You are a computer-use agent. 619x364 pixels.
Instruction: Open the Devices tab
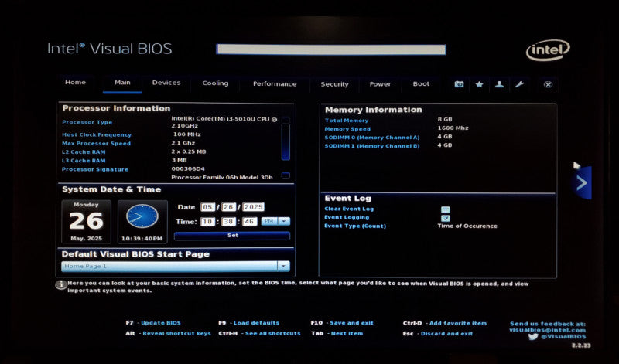(166, 83)
